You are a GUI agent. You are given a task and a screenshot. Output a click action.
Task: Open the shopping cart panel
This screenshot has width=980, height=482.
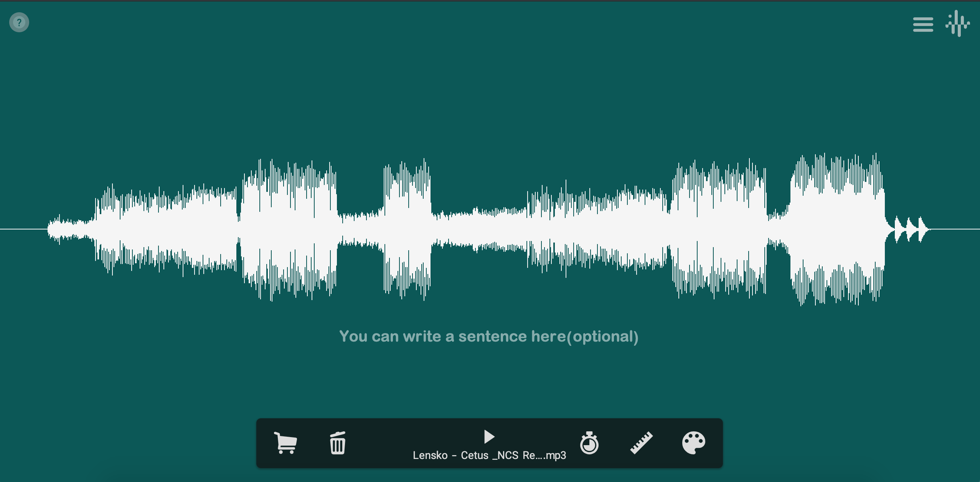285,443
